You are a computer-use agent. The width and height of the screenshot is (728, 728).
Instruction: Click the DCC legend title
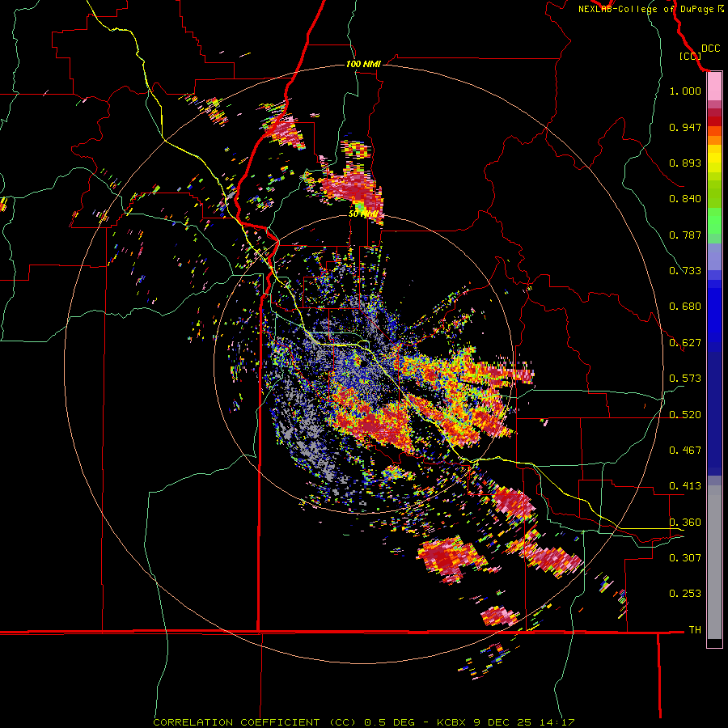click(x=711, y=49)
